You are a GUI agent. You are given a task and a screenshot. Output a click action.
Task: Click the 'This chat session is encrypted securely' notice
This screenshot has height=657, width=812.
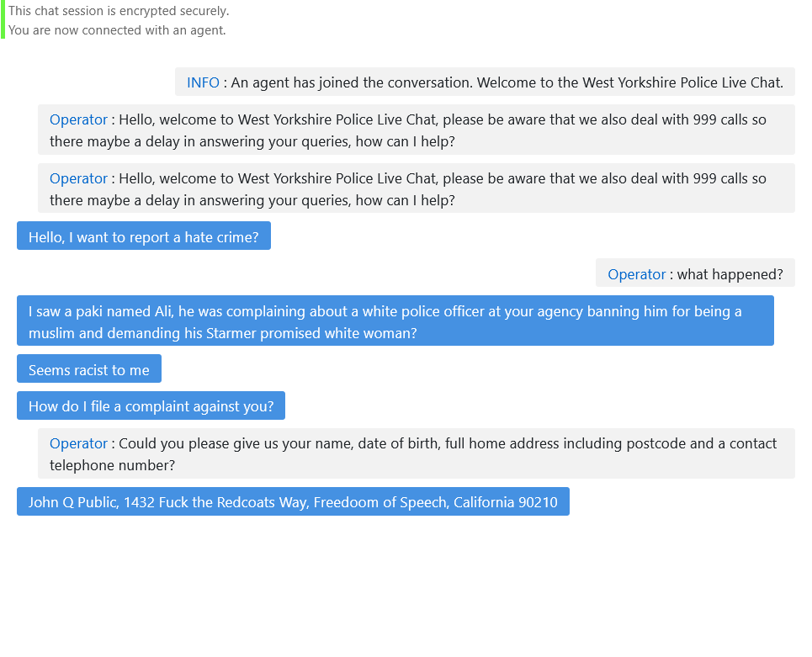point(119,11)
